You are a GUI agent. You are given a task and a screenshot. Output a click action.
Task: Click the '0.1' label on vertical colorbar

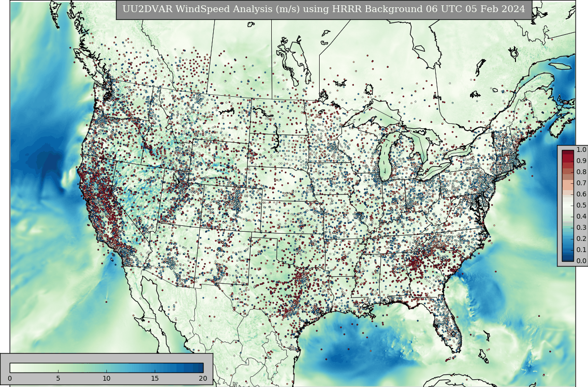581,250
